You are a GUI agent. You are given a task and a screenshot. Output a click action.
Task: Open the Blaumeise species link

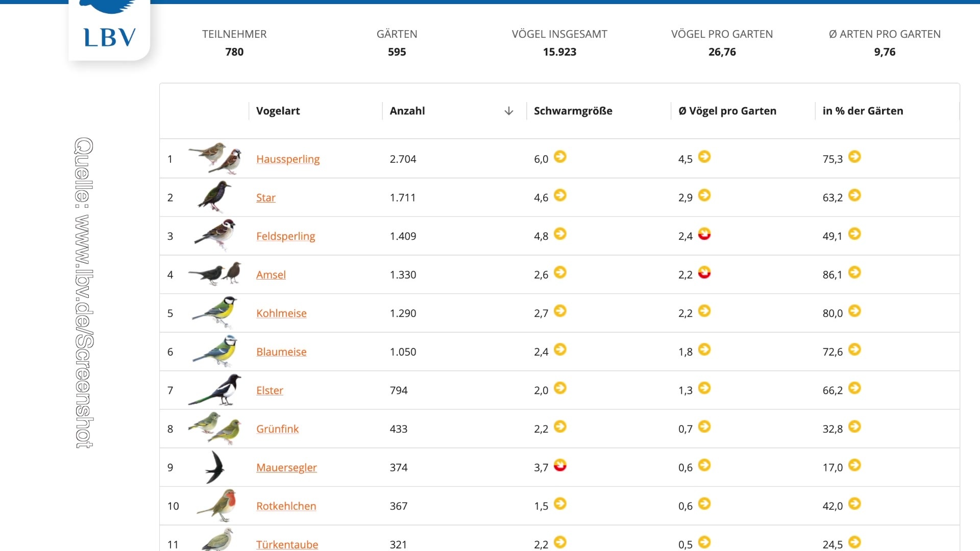click(x=281, y=352)
